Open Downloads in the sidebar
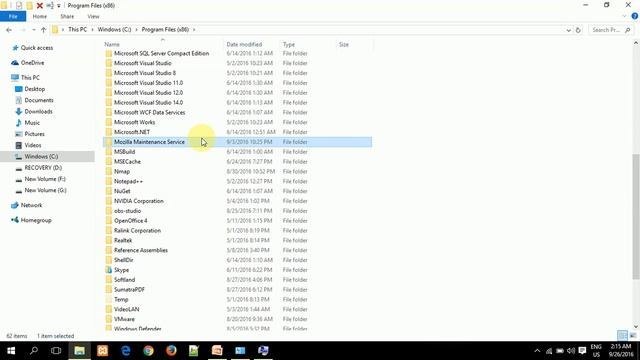The image size is (640, 360). (x=38, y=111)
